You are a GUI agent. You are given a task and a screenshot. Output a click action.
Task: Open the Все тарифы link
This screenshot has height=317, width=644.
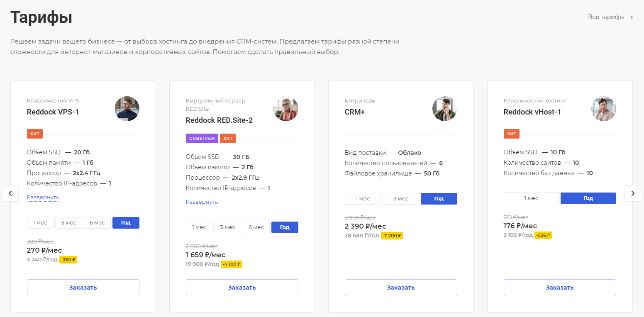pos(606,17)
